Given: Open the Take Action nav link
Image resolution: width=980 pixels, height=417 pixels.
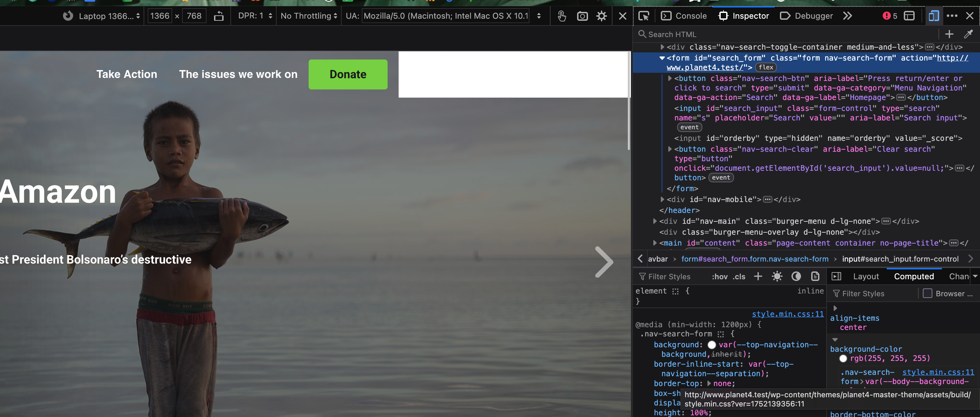Looking at the screenshot, I should (x=127, y=74).
